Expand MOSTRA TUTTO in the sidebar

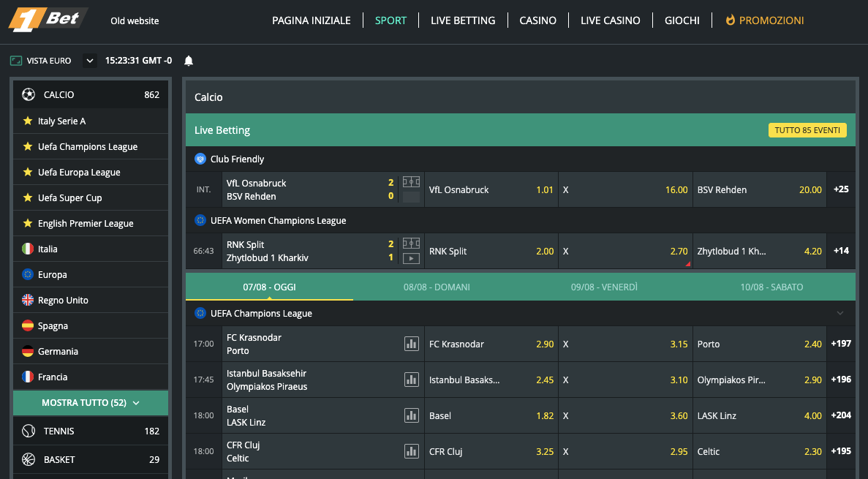click(90, 402)
